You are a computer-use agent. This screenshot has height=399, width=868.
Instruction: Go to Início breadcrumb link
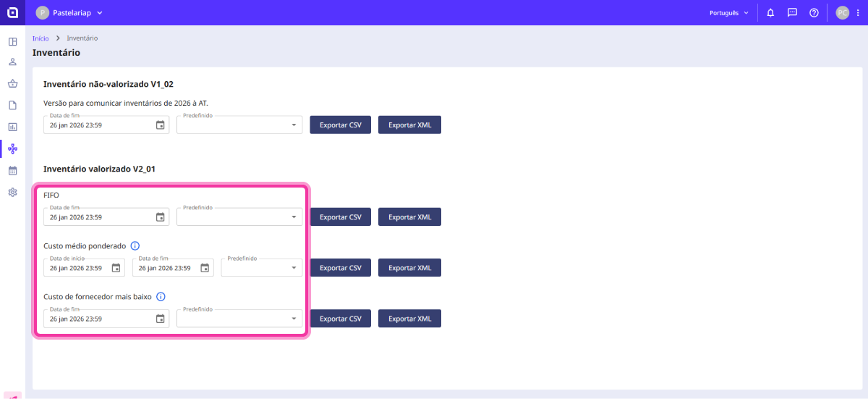[41, 38]
